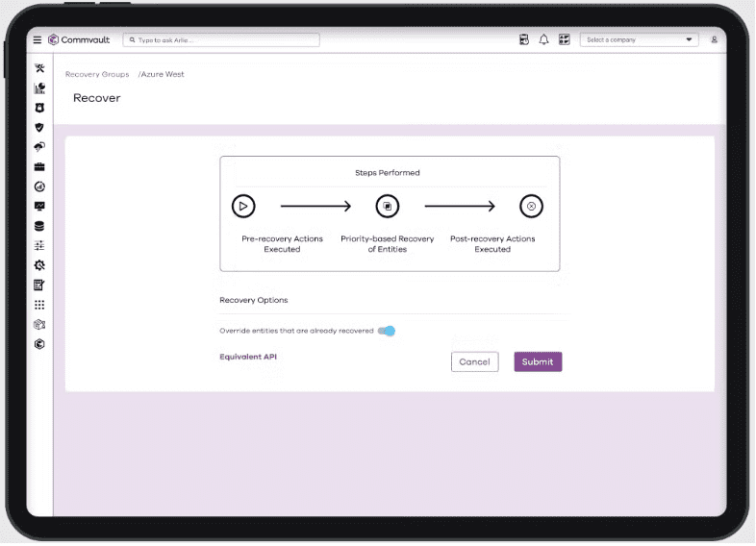Open the sliders filter sidebar icon

pos(39,245)
